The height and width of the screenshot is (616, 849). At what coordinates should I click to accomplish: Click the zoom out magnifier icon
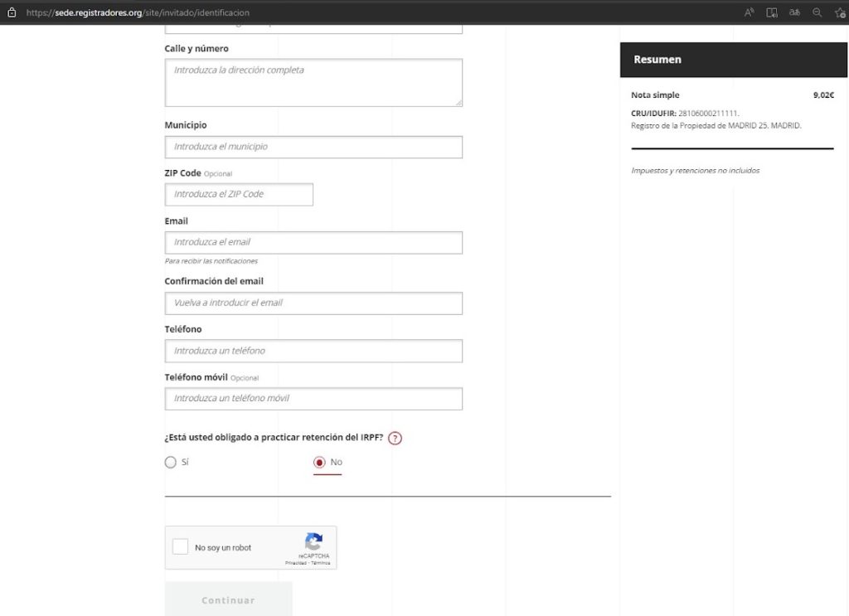tap(817, 12)
